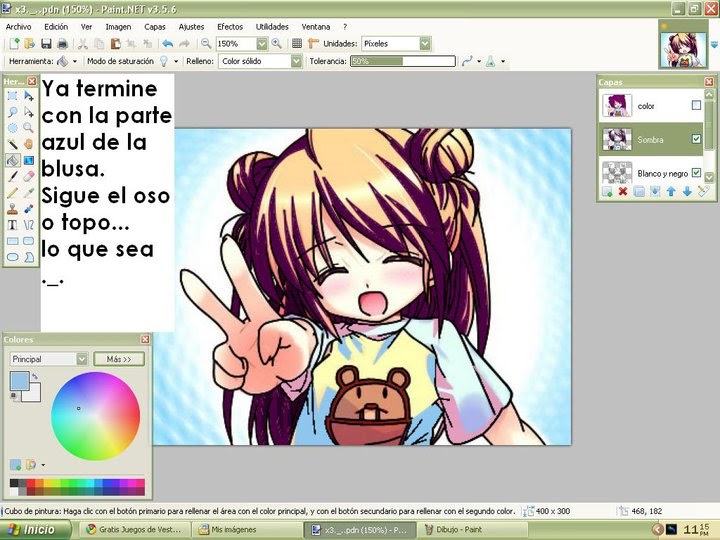The height and width of the screenshot is (540, 720).
Task: Adjust the Tolerancia 50% slider
Action: tap(403, 61)
